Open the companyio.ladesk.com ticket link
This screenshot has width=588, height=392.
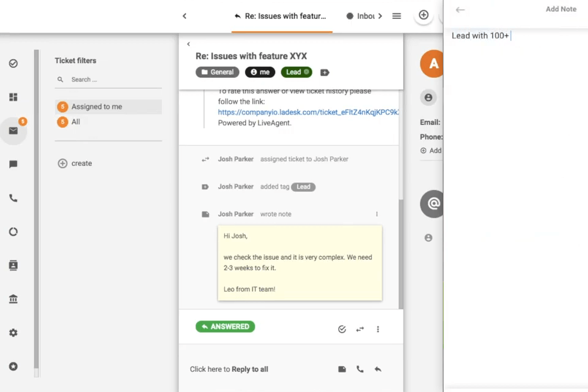[x=308, y=112]
